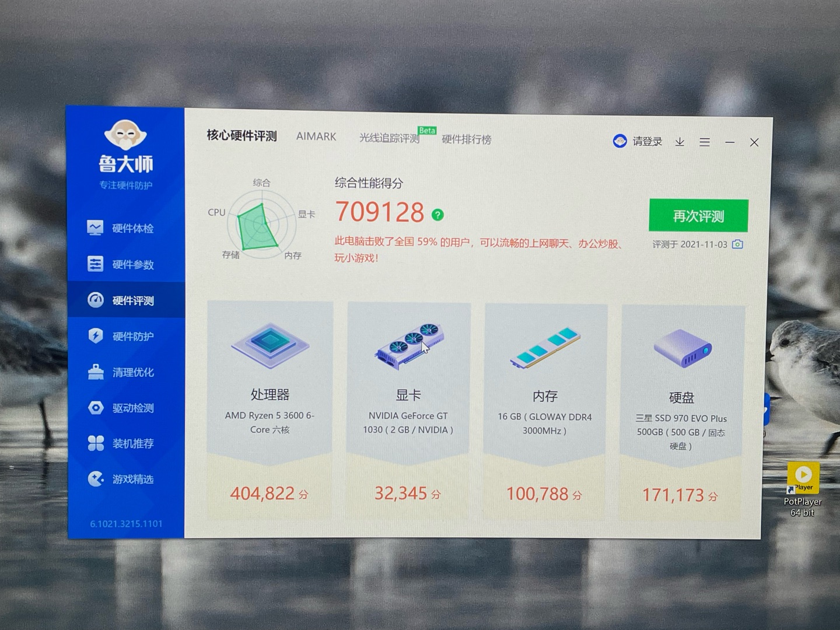This screenshot has width=840, height=630.
Task: Open 硬件参数 in the sidebar
Action: [x=126, y=264]
